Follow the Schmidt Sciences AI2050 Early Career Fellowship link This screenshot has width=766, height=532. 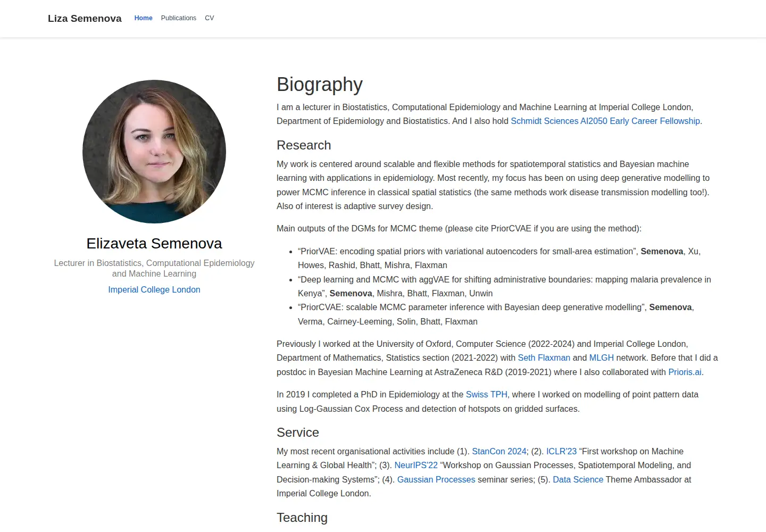point(605,121)
